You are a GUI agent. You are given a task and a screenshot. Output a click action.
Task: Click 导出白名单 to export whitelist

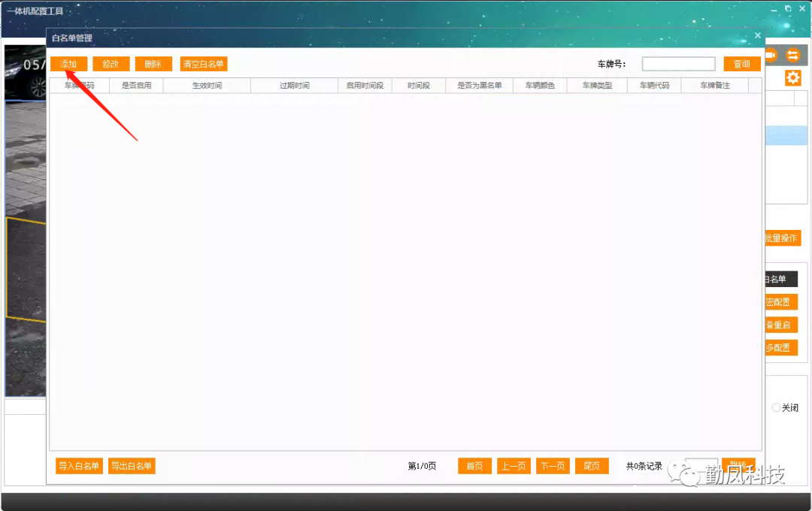coord(132,466)
